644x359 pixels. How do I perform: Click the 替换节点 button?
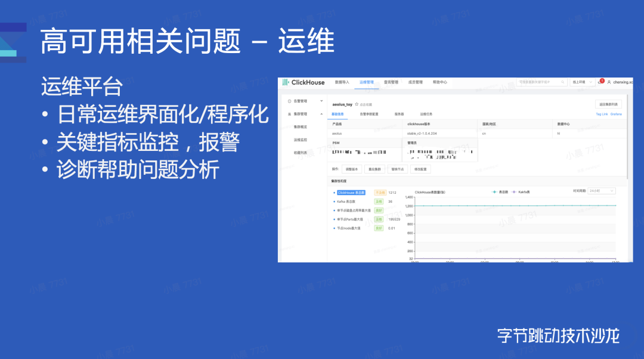(x=398, y=169)
